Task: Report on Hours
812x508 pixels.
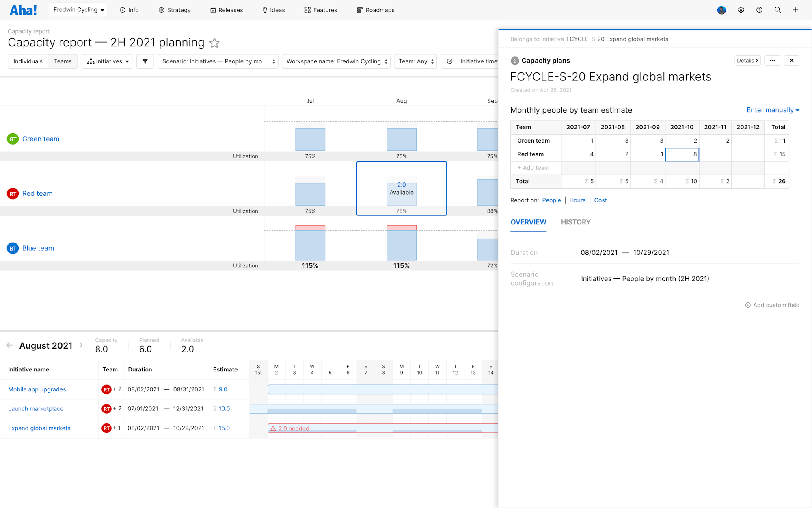Action: pyautogui.click(x=577, y=200)
